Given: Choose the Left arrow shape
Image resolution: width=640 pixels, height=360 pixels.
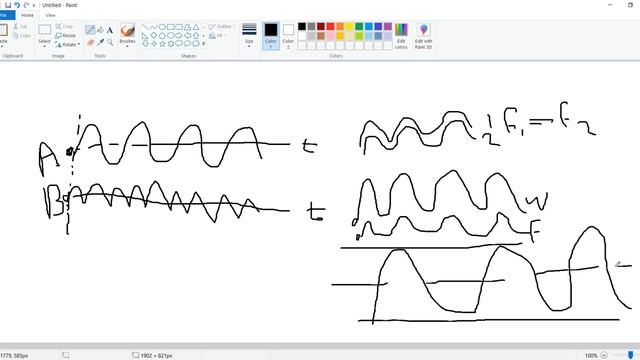Looking at the screenshot, I should (188, 36).
